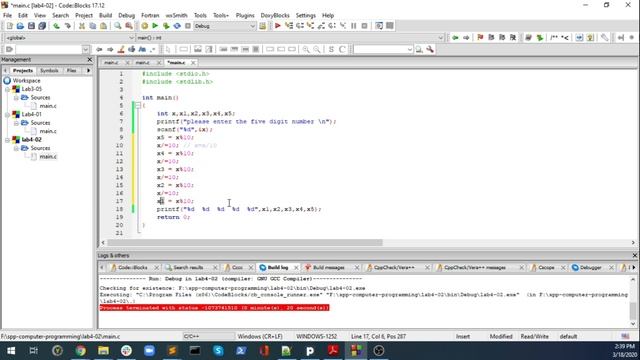Open the File menu
640x360 pixels.
[7, 16]
